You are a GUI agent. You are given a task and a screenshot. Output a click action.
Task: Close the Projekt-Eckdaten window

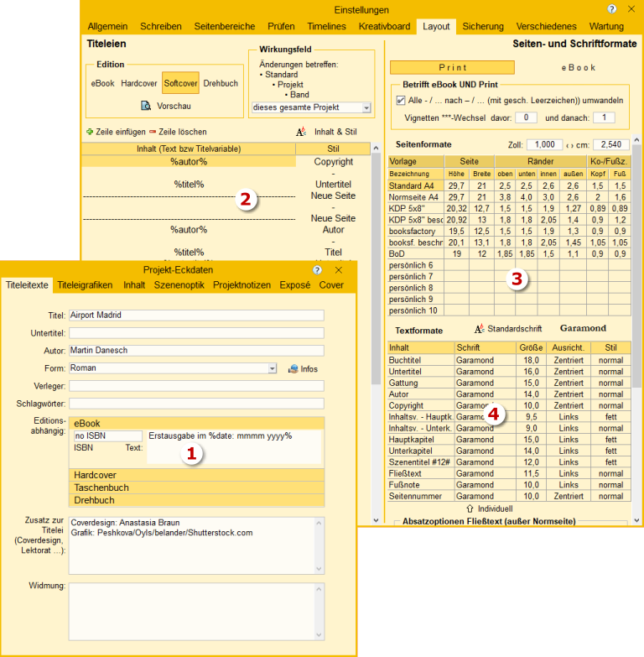tap(339, 270)
